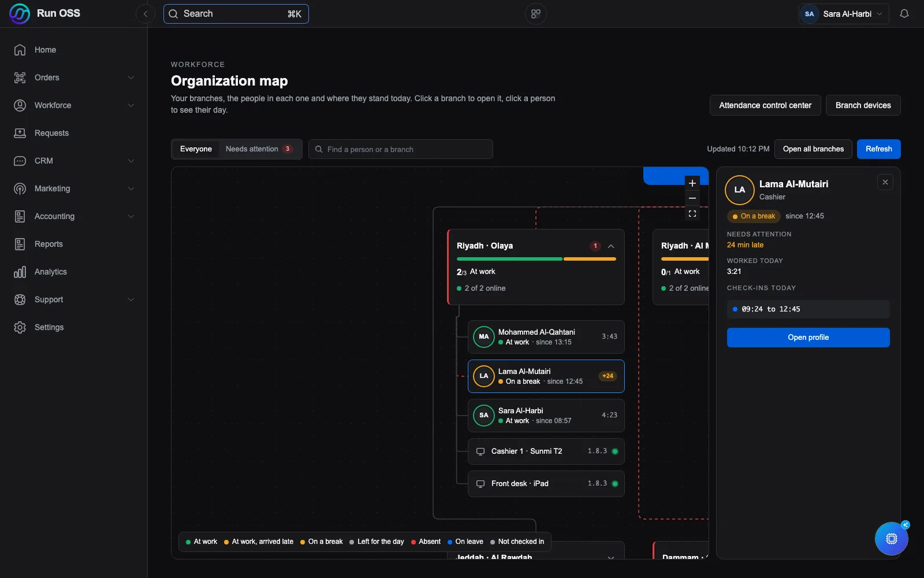Open the notifications bell

[904, 14]
